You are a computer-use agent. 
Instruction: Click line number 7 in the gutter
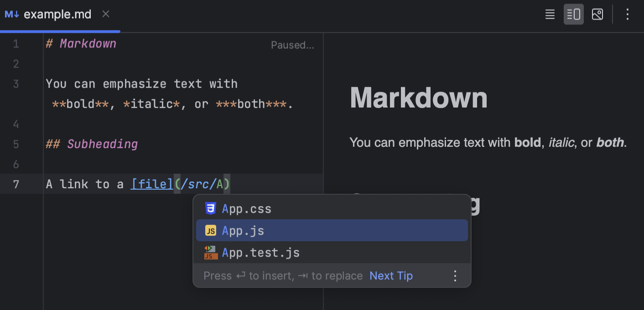16,184
